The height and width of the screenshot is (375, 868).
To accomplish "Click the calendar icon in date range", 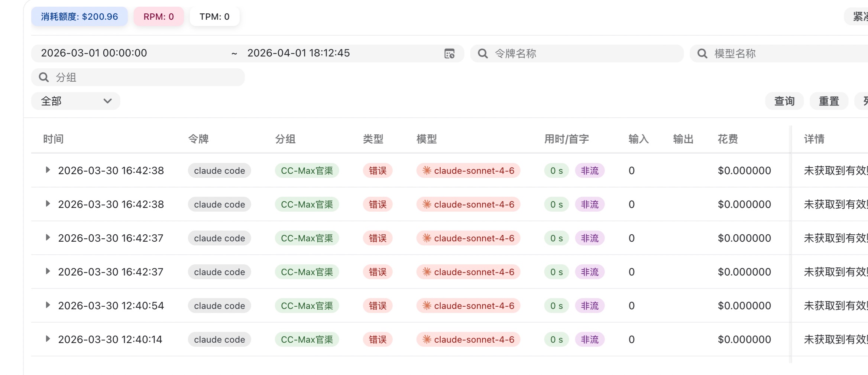I will click(449, 54).
